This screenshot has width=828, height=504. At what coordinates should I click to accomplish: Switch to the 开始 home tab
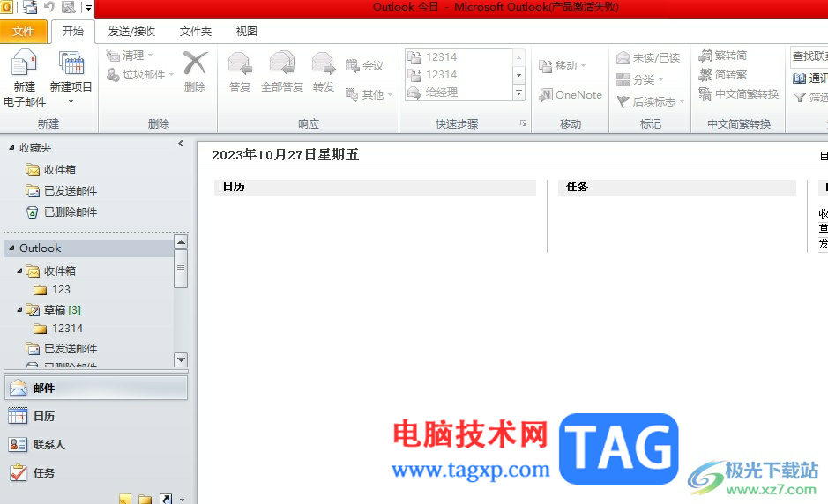[73, 31]
